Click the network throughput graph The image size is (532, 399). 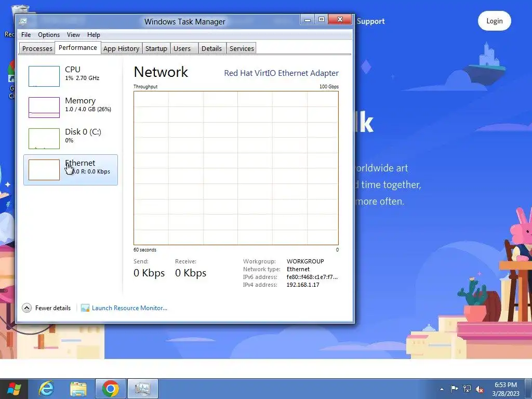pyautogui.click(x=236, y=168)
